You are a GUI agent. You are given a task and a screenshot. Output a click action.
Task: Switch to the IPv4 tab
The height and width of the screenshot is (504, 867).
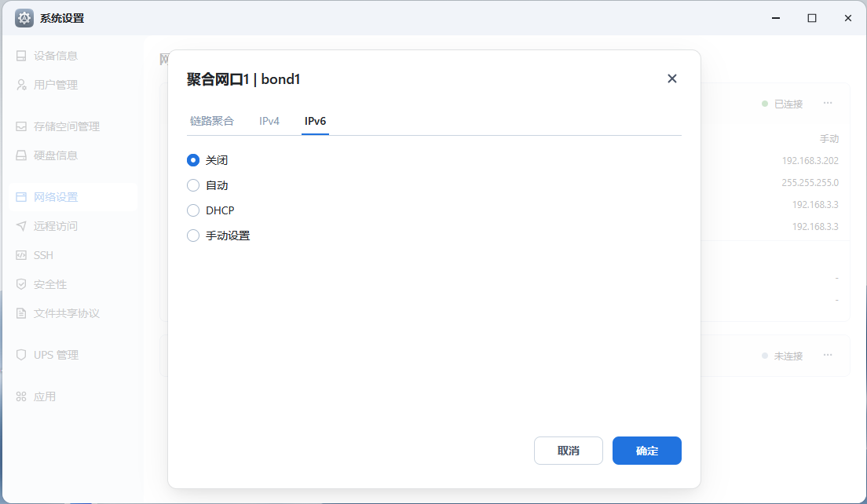tap(269, 121)
